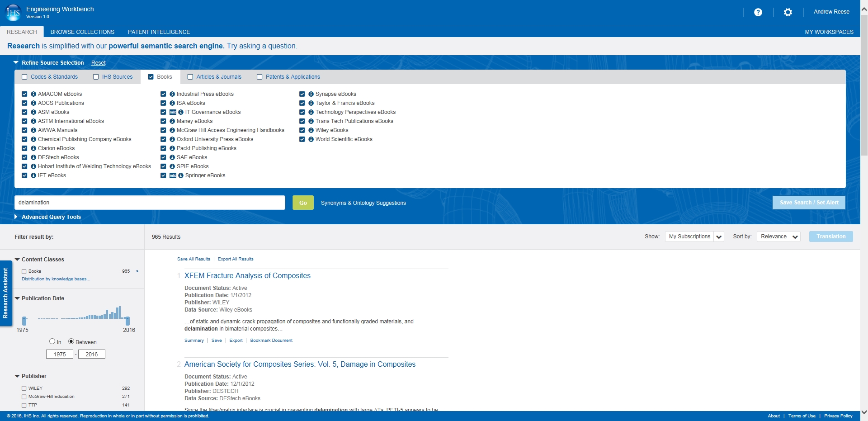Enable the Articles & Journals checkbox
The image size is (868, 421).
[190, 77]
